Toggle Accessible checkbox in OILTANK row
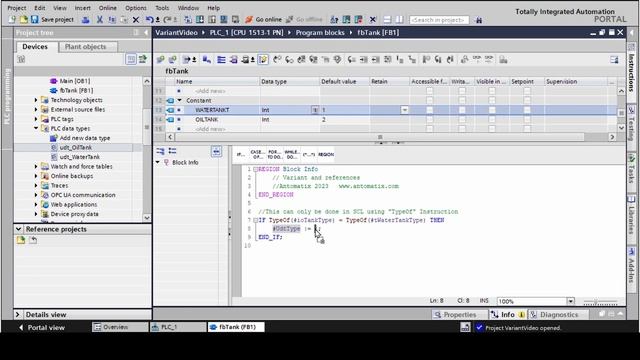 [429, 119]
